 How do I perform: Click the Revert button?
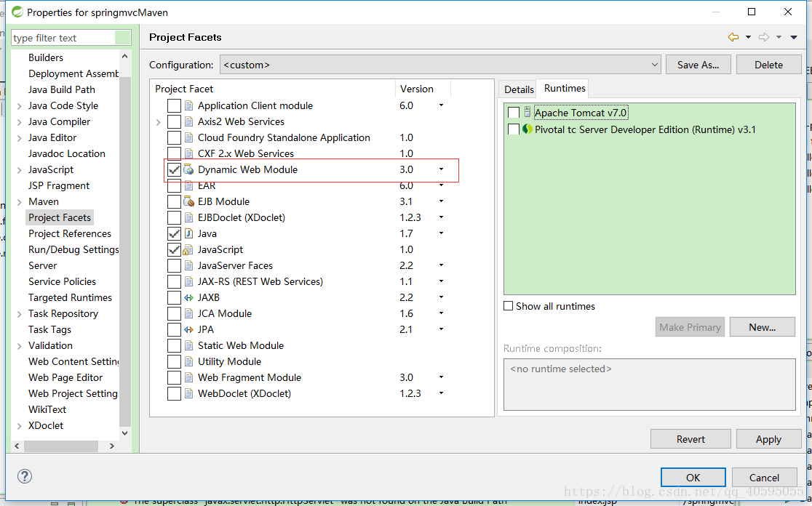pos(690,438)
